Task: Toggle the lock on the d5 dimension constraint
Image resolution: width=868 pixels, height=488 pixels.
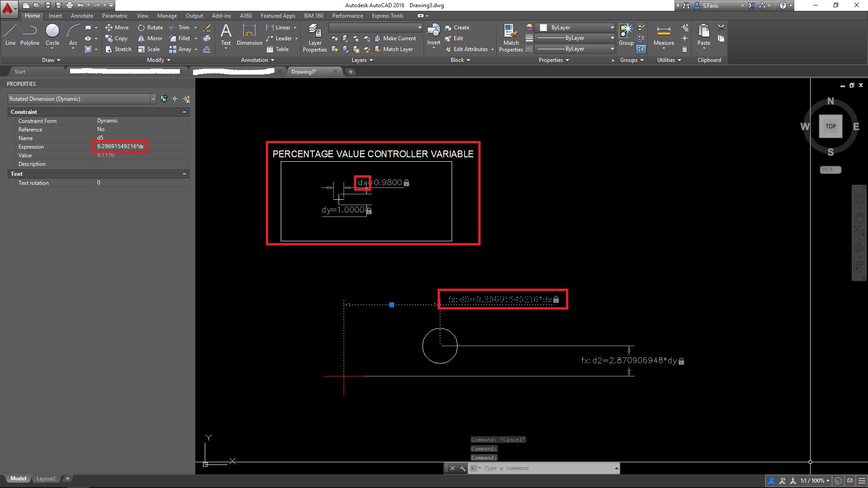Action: [x=557, y=299]
